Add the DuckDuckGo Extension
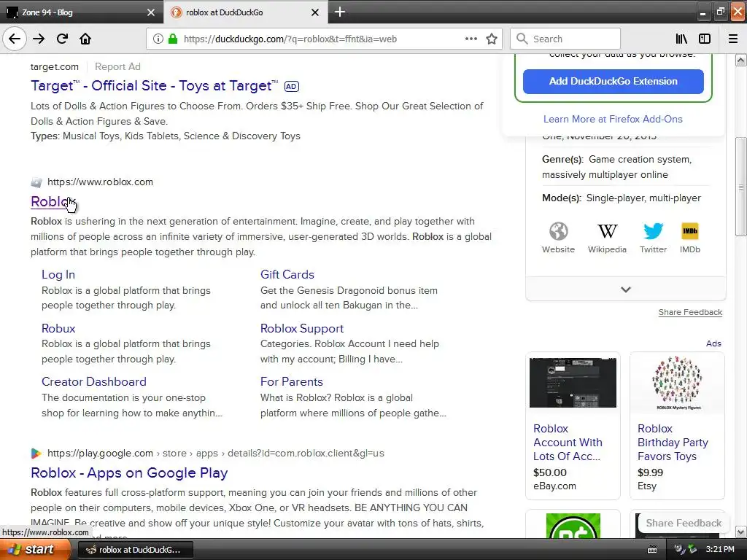 point(613,82)
